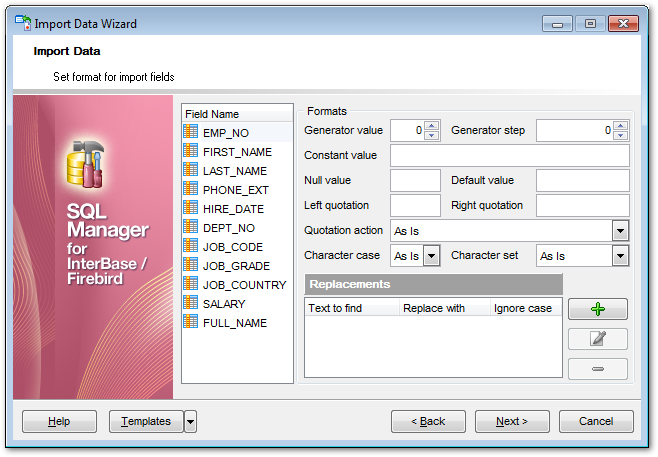
Task: Expand the Templates button arrow menu
Action: click(190, 422)
